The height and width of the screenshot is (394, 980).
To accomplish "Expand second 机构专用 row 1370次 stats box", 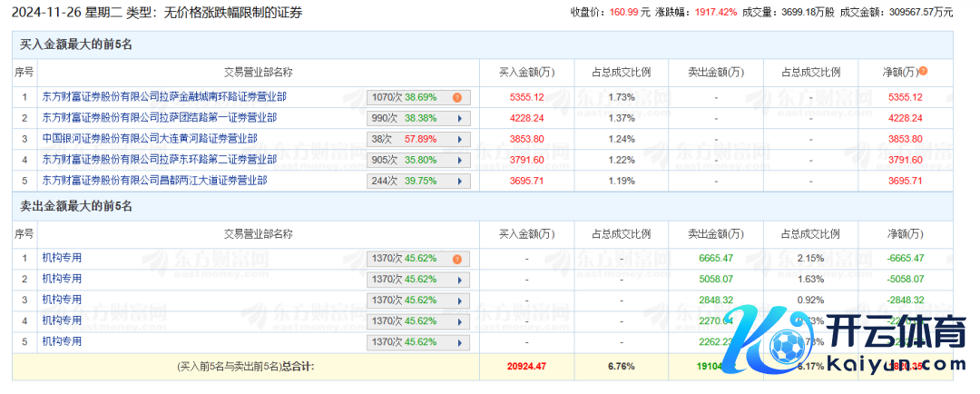I will tap(418, 279).
